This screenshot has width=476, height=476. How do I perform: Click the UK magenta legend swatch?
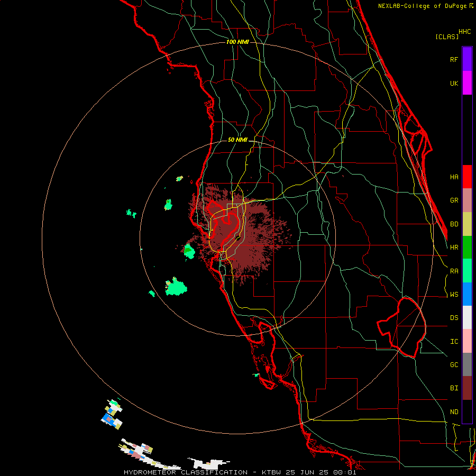point(467,83)
